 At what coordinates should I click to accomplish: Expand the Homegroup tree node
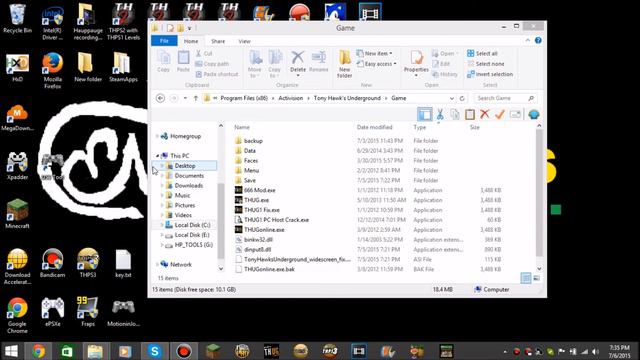pyautogui.click(x=158, y=136)
